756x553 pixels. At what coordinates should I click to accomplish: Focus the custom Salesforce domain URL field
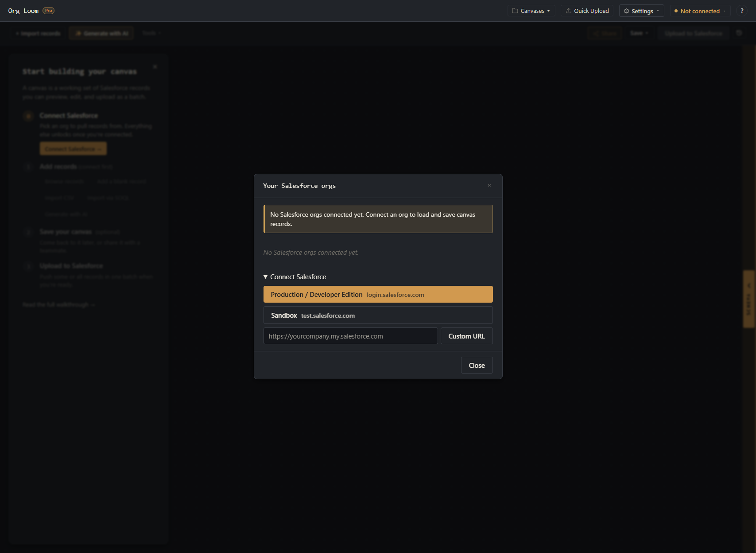click(x=350, y=336)
